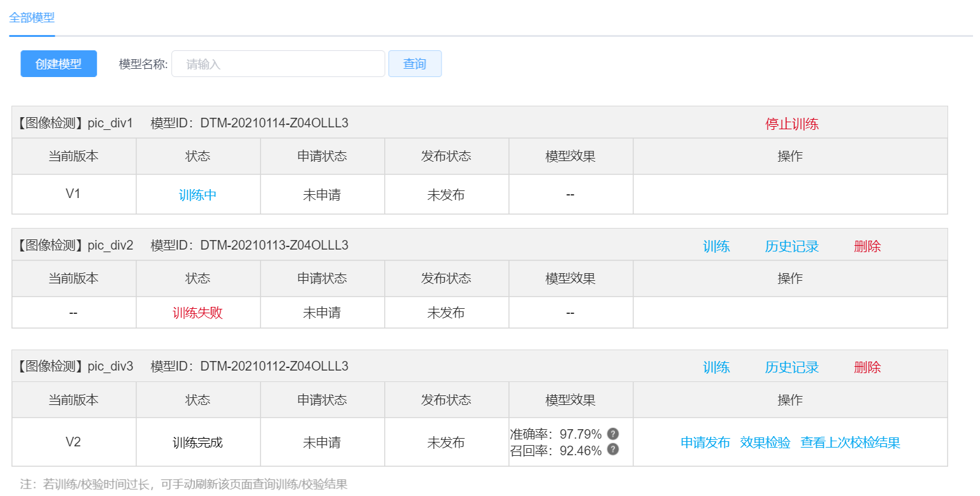Click version cell V1 of pic_div1
The width and height of the screenshot is (980, 496).
click(x=73, y=194)
